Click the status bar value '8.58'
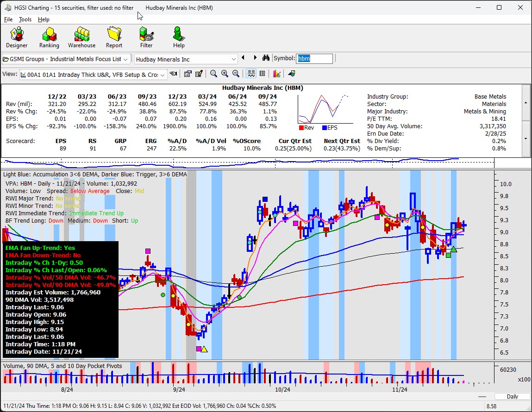Screen dimensions: 532x412 492,406
